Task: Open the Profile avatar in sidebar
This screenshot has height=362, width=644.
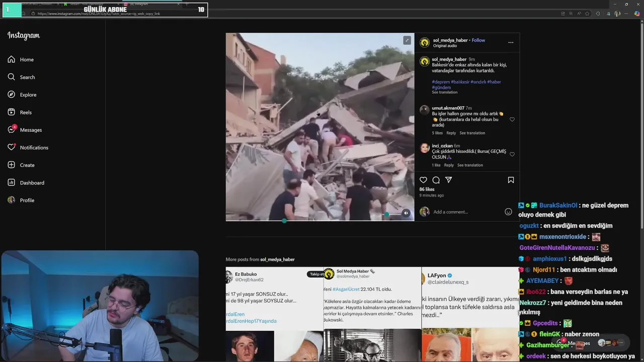Action: (x=11, y=200)
